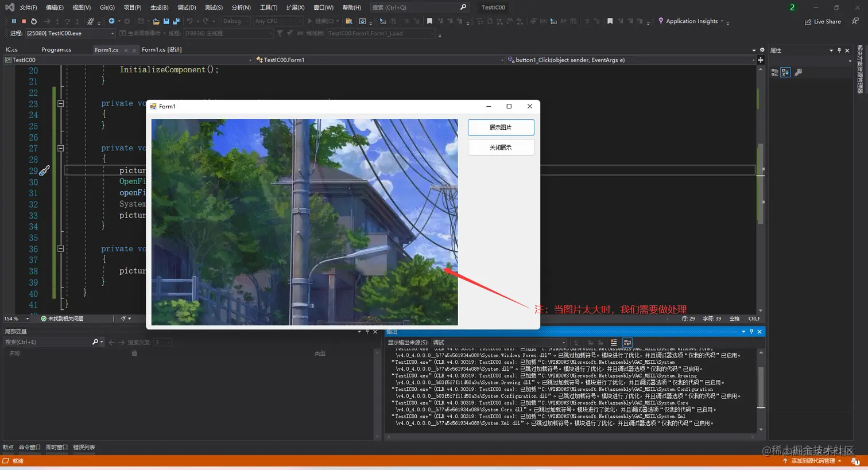Open the zoom level dropdown showing 154 %
The height and width of the screenshot is (470, 868).
coord(16,318)
